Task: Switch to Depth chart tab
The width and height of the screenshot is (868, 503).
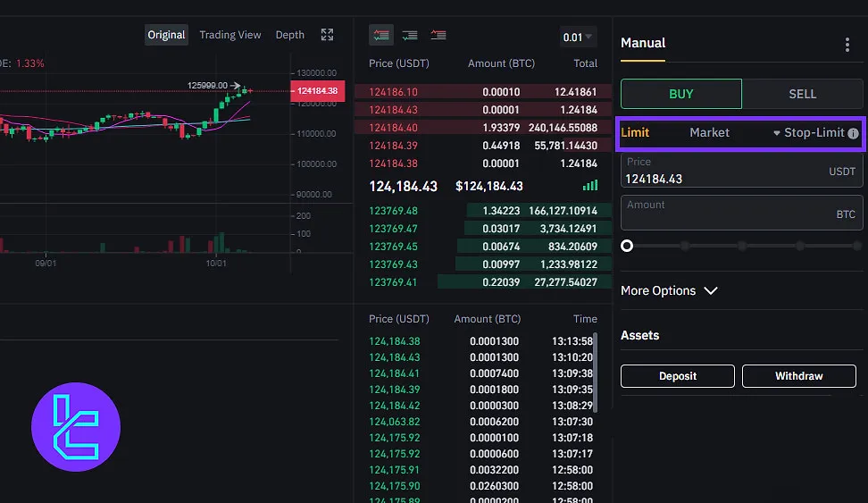Action: (290, 35)
